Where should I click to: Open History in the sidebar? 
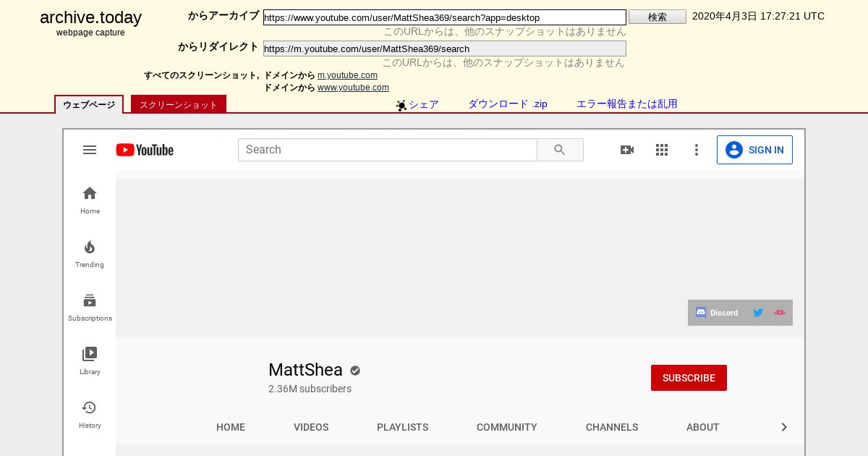(90, 415)
